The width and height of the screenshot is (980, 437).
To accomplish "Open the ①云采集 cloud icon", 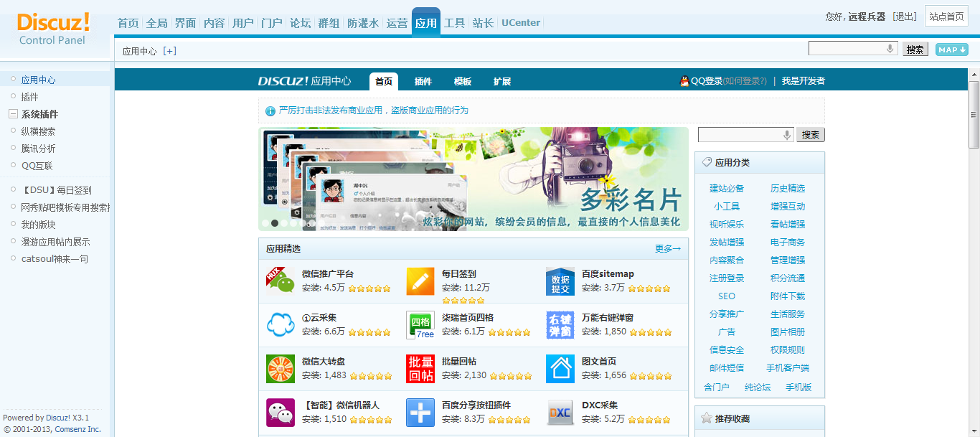I will click(280, 325).
